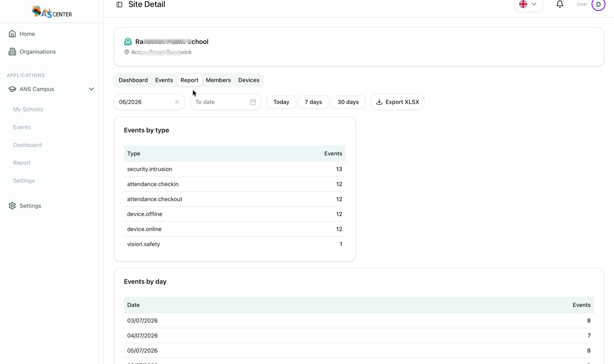614x364 pixels.
Task: Open the main Settings sidebar link
Action: (30, 206)
